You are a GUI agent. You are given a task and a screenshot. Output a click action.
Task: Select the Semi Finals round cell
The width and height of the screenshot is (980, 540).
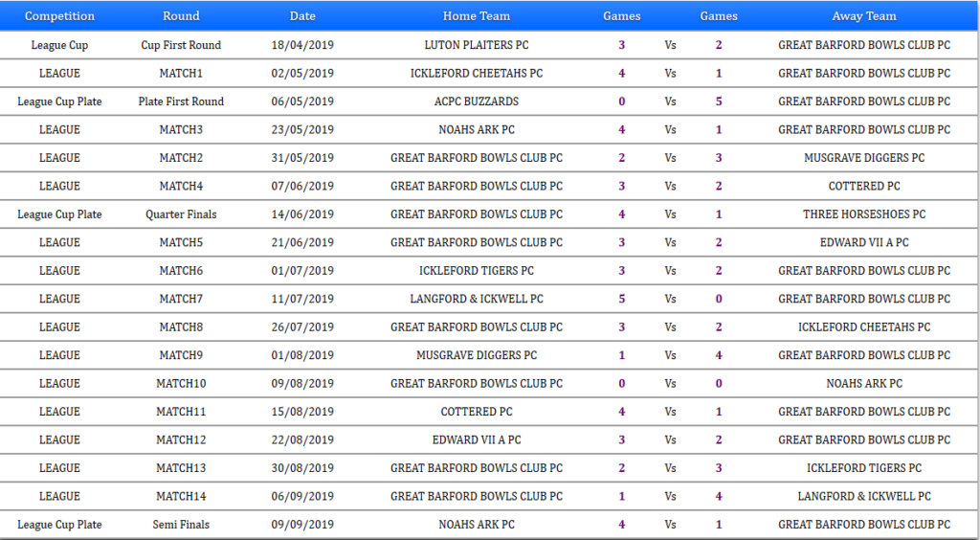[x=181, y=525]
